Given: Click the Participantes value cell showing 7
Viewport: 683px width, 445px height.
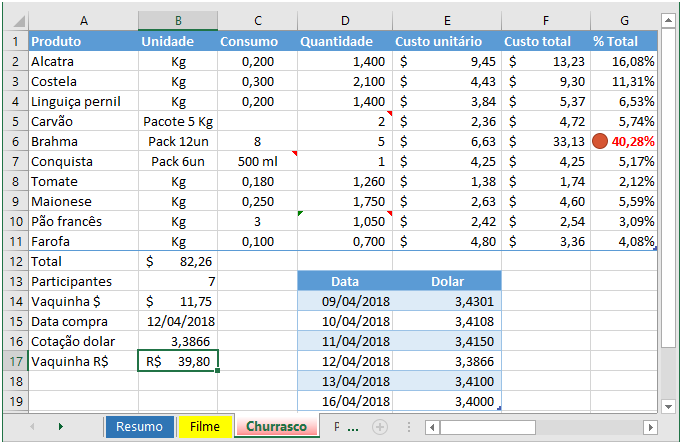Looking at the screenshot, I should [x=177, y=282].
